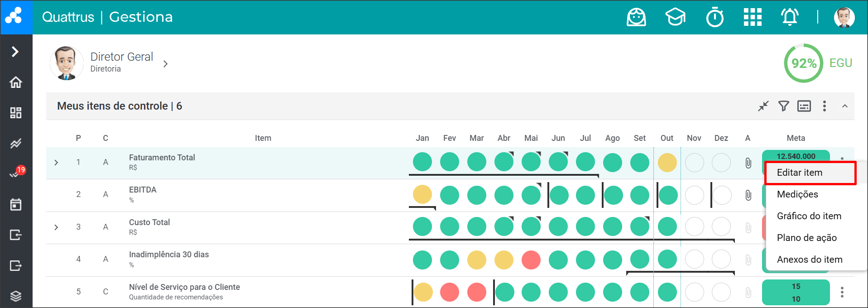Expand the left sidebar navigation arrow
The height and width of the screenshot is (308, 868).
click(x=15, y=52)
